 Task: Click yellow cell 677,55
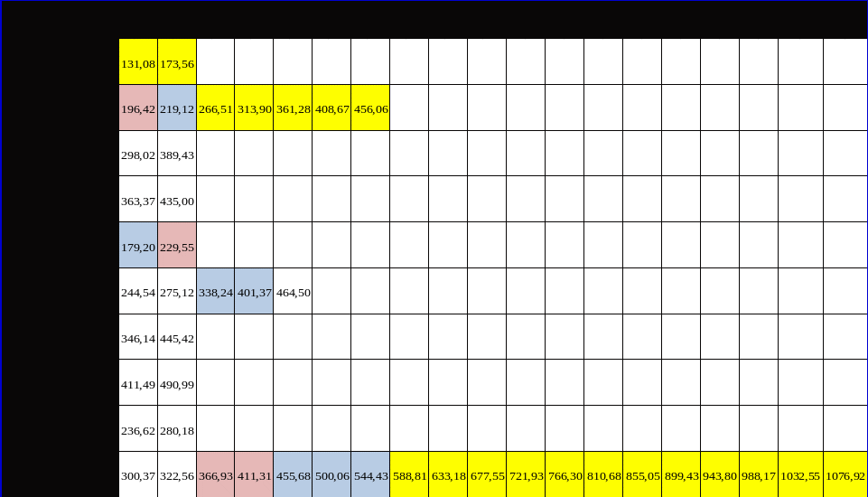[x=487, y=474]
